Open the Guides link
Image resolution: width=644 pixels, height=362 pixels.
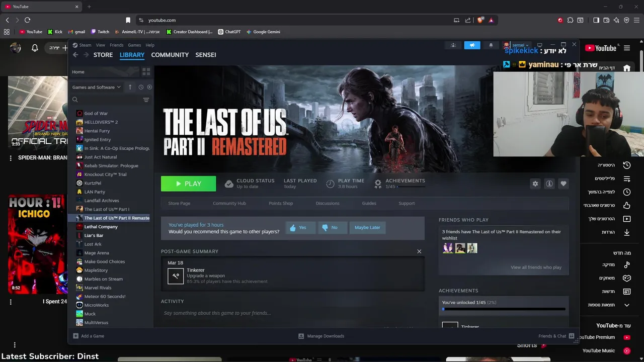point(369,203)
